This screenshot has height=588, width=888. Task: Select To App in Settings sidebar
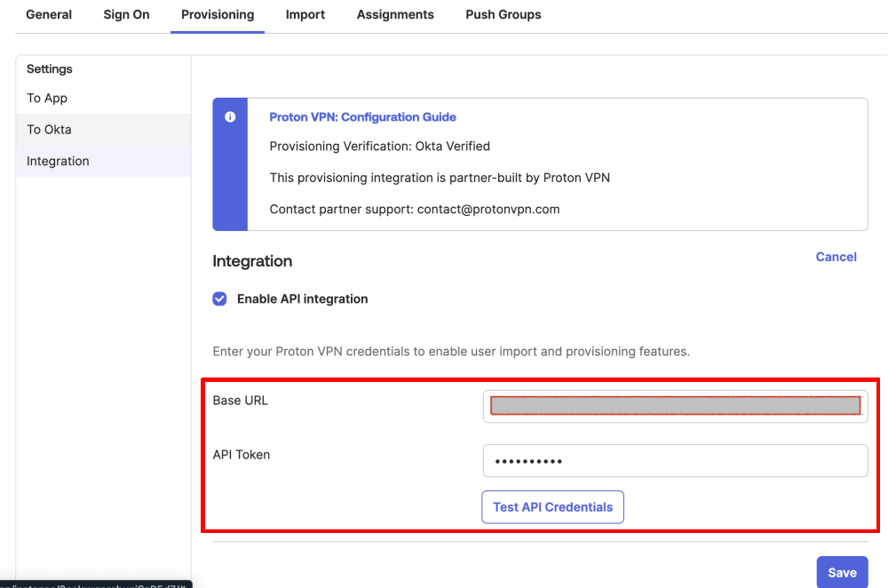point(104,98)
